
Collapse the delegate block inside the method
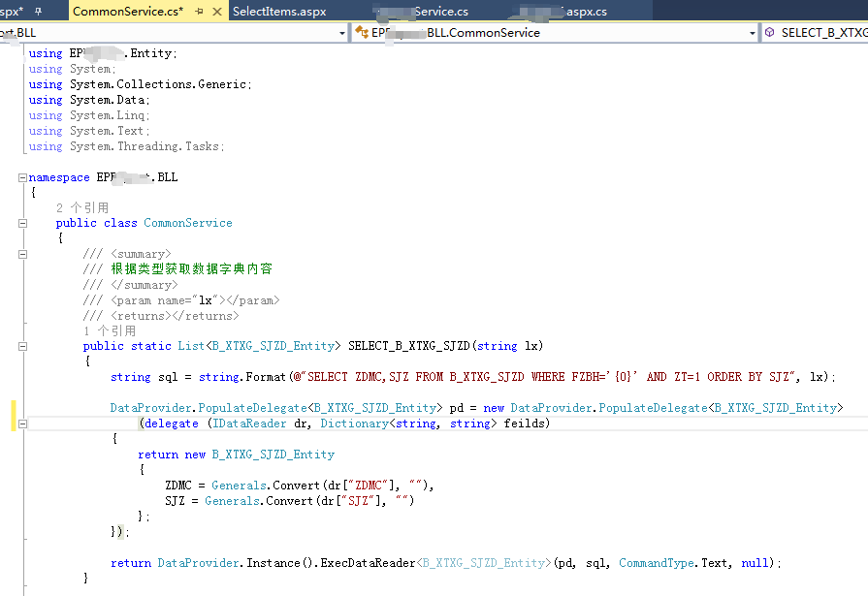point(21,423)
